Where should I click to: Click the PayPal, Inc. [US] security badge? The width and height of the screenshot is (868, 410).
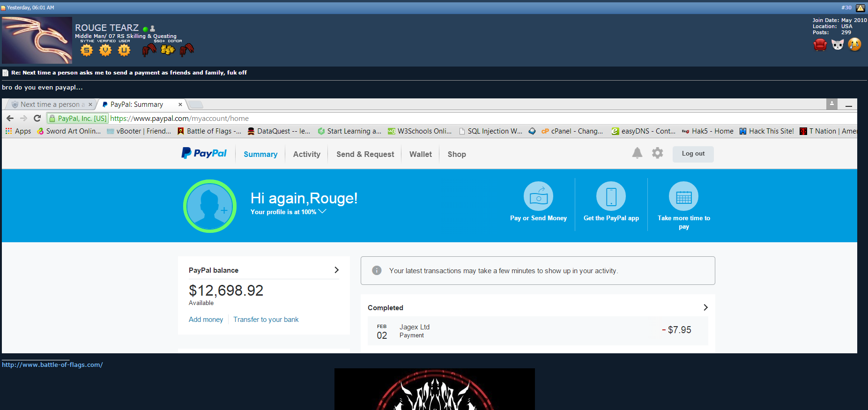click(78, 118)
